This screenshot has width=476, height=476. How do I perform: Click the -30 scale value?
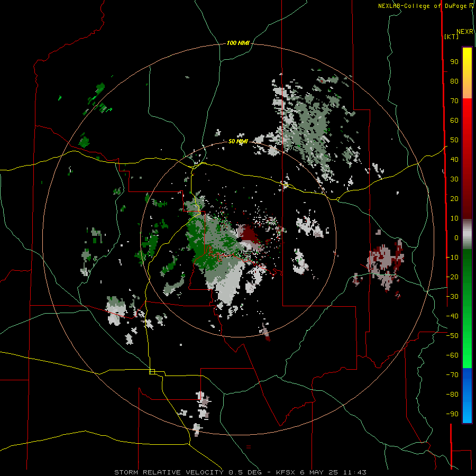tap(452, 297)
